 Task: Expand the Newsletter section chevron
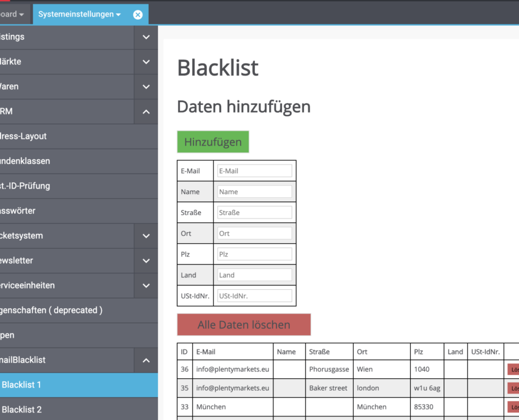pyautogui.click(x=146, y=261)
